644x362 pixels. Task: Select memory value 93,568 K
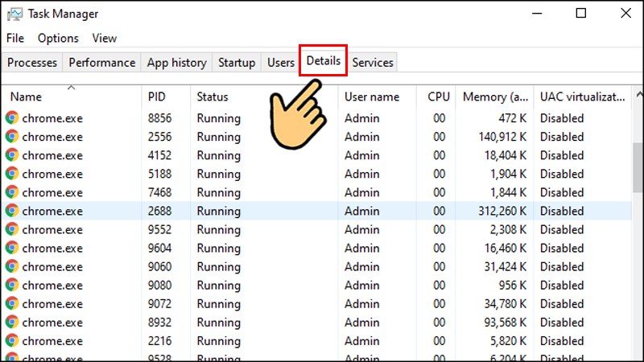tap(506, 323)
